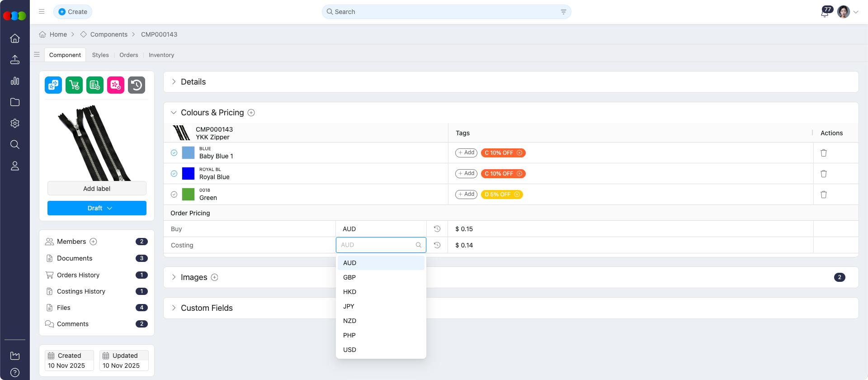Open the search magnifier in sidebar
The image size is (868, 380).
[x=15, y=145]
